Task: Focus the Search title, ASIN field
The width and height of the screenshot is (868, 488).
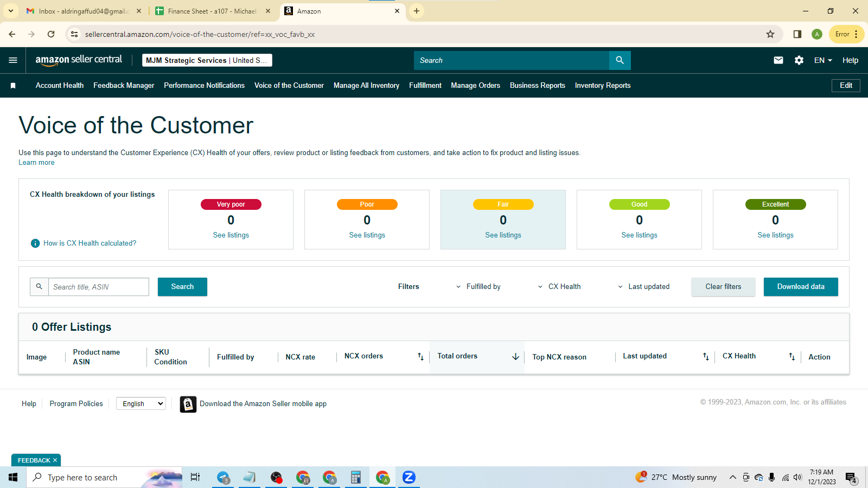Action: point(99,287)
